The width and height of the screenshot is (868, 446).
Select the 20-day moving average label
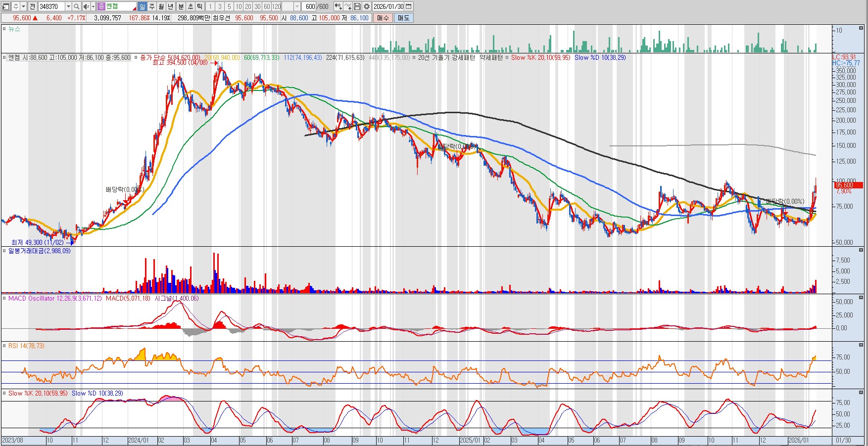(x=222, y=57)
